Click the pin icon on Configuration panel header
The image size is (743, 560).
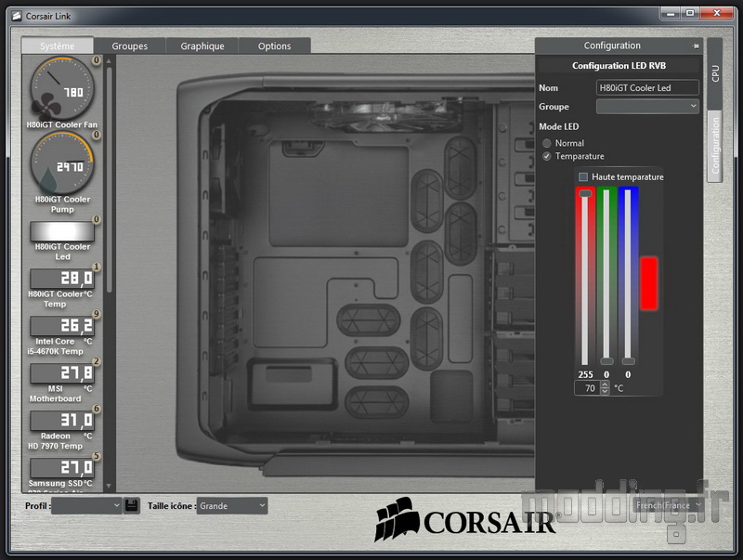coord(695,46)
